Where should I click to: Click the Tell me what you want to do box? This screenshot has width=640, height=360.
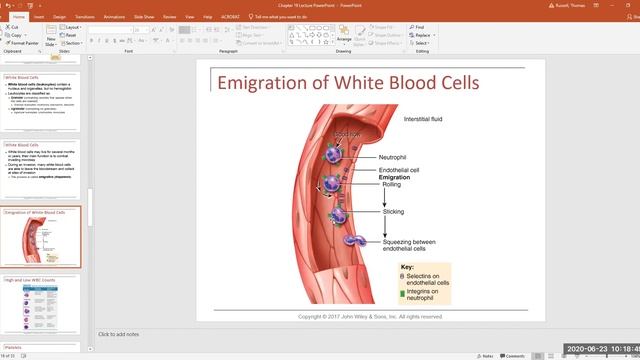(x=278, y=17)
